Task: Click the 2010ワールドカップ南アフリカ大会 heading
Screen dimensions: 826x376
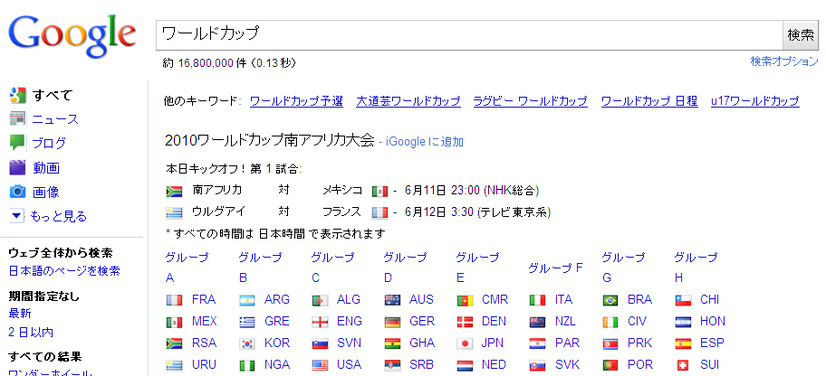Action: pos(270,141)
